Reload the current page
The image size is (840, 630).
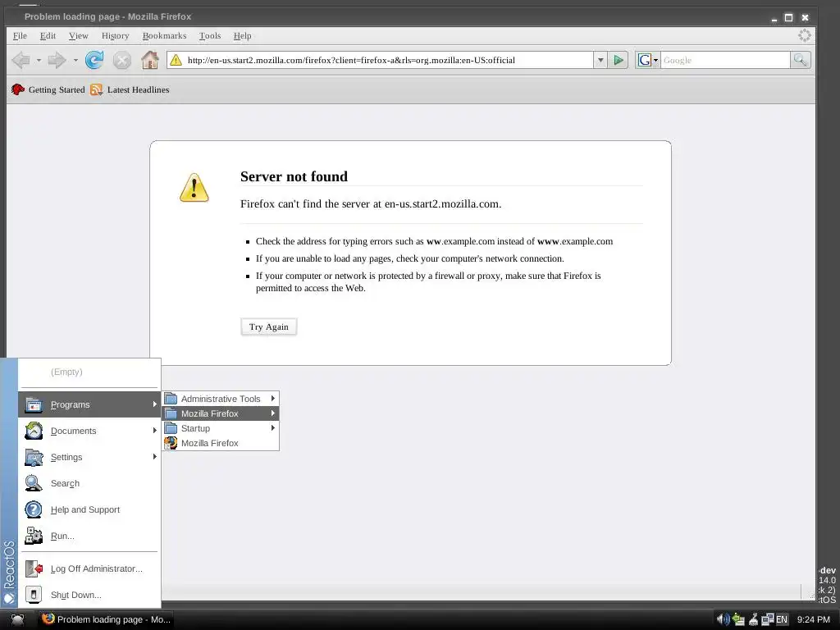point(95,60)
